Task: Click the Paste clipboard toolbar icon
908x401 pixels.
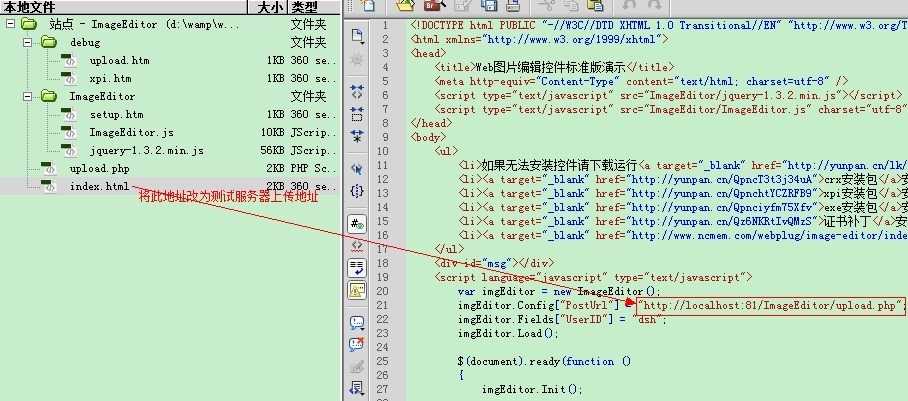Action: coord(595,5)
